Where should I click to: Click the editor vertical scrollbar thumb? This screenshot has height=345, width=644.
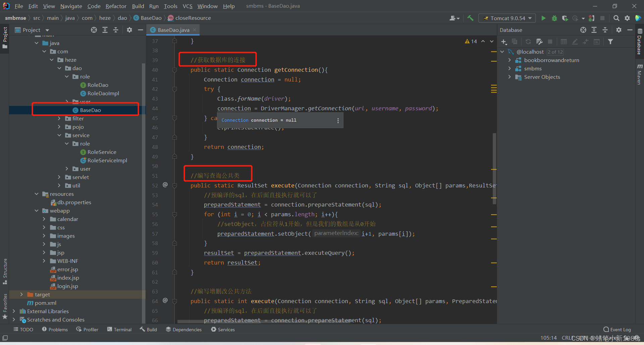[x=494, y=169]
